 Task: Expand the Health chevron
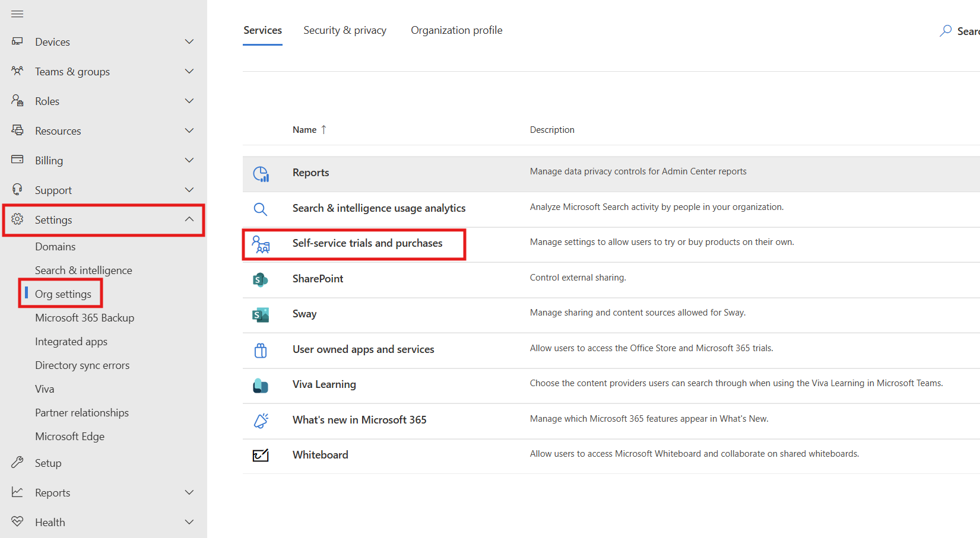click(x=189, y=522)
